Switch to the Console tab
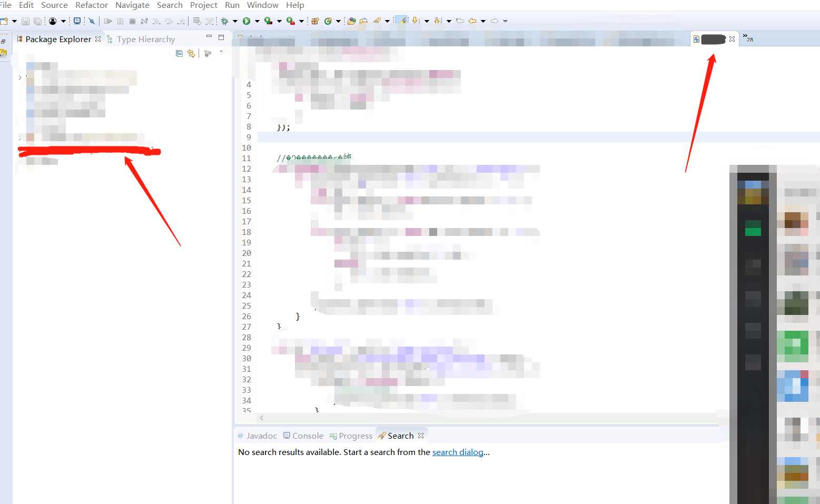 coord(303,436)
